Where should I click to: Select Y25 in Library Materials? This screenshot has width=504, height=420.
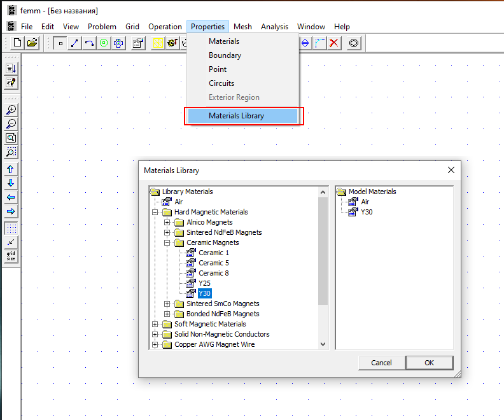point(204,283)
